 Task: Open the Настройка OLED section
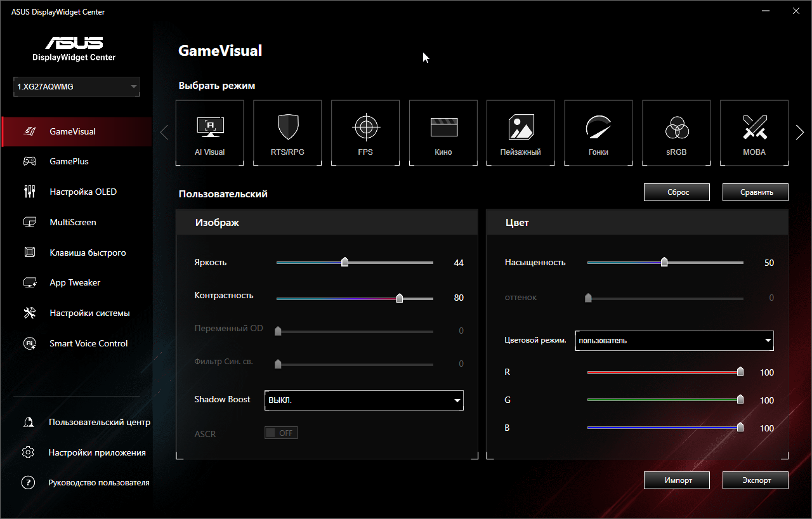[76, 192]
